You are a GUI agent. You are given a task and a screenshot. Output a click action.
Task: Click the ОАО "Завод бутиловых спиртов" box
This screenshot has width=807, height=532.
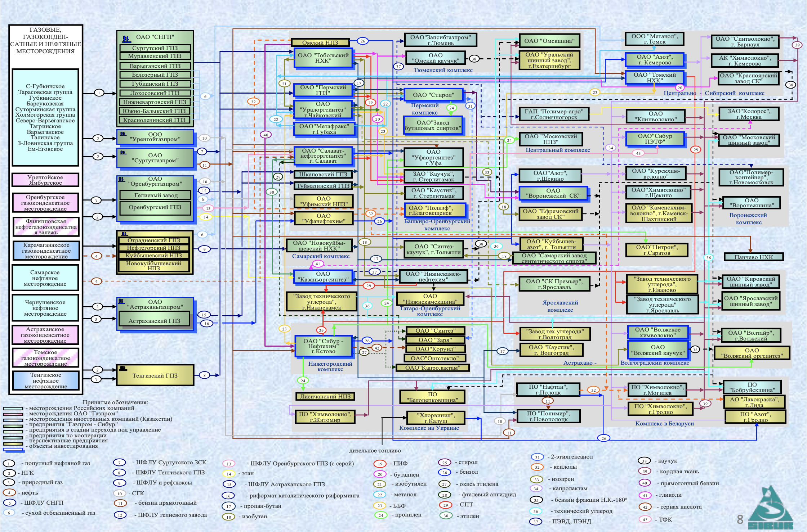(433, 125)
